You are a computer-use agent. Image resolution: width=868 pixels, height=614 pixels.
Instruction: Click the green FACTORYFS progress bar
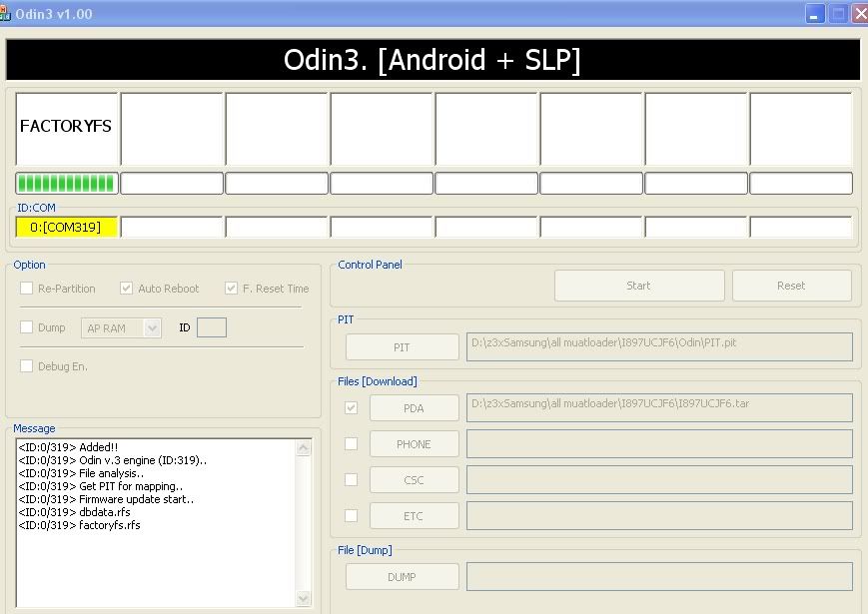point(67,183)
